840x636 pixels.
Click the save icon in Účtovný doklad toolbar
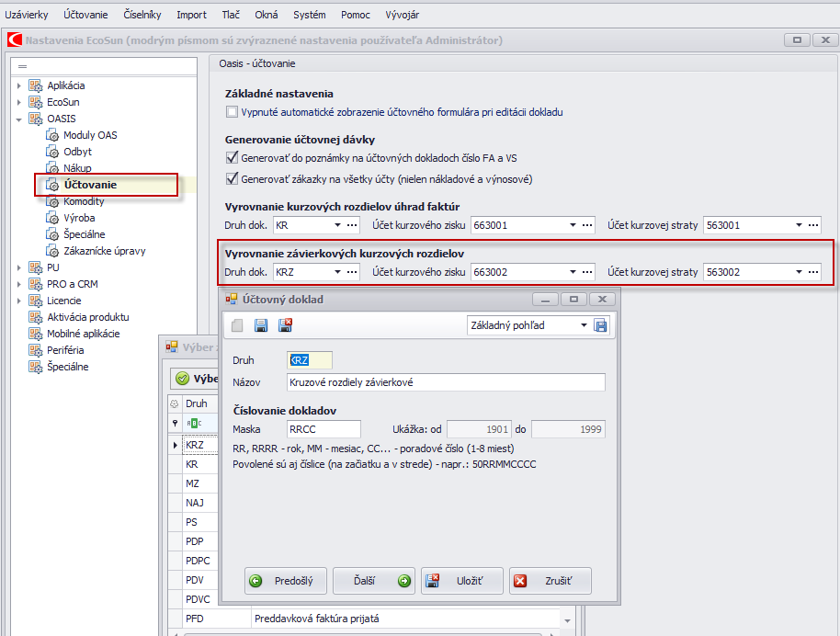(261, 325)
